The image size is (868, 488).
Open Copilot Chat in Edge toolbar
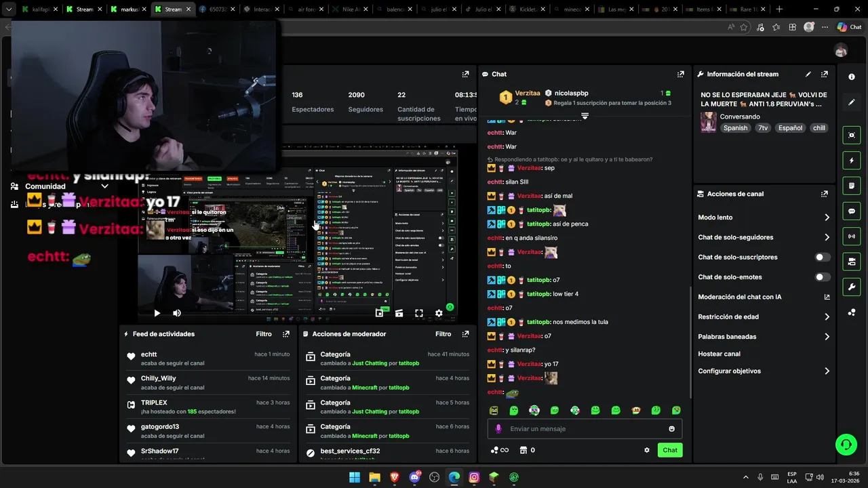coord(848,27)
